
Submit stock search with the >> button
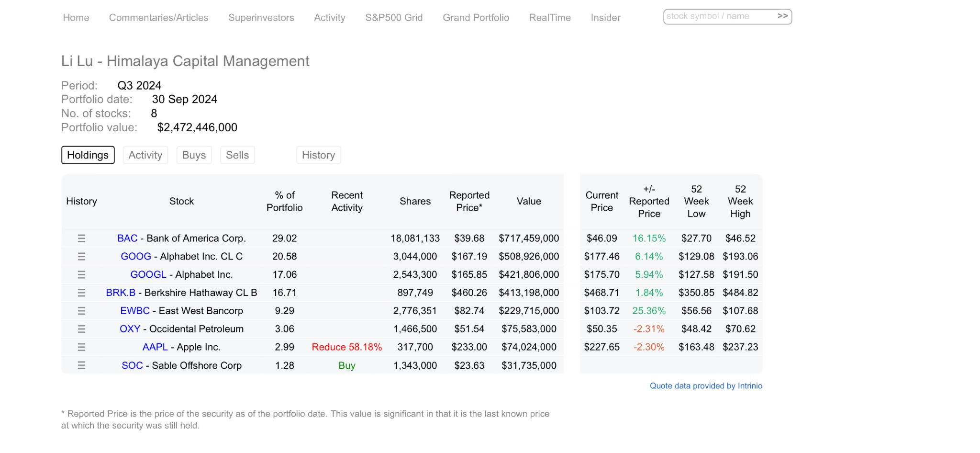coord(782,16)
